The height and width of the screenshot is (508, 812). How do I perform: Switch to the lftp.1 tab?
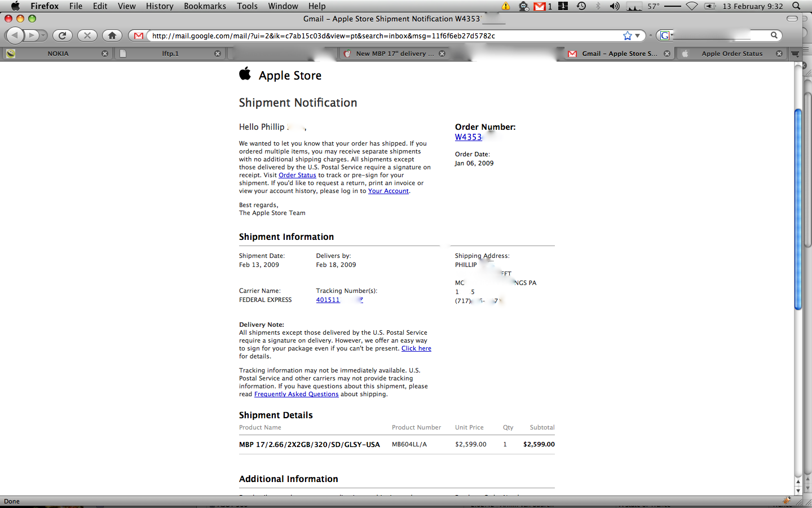(x=170, y=54)
